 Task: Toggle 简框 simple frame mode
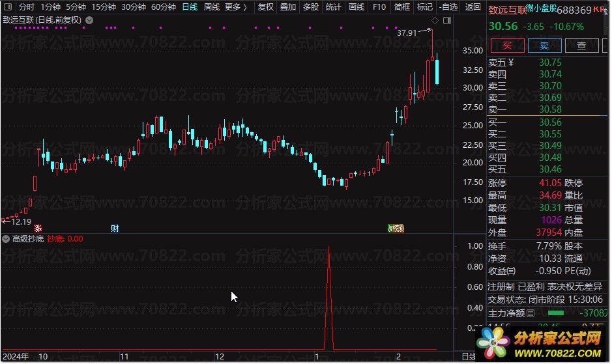click(402, 7)
